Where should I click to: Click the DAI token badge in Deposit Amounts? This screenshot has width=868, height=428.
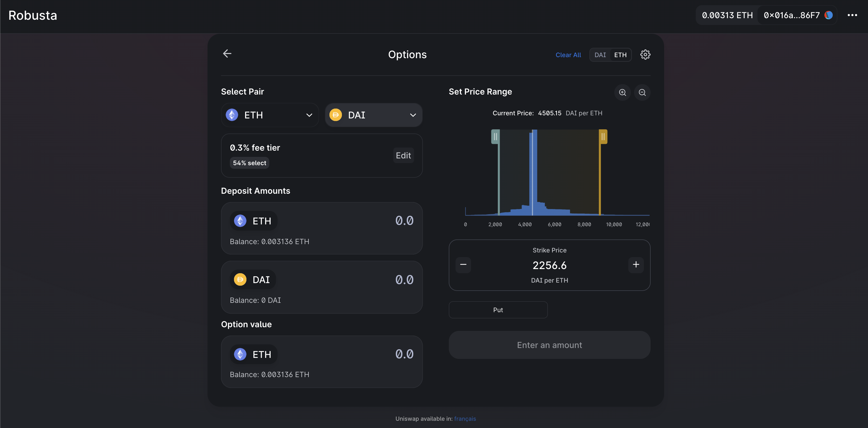point(253,280)
